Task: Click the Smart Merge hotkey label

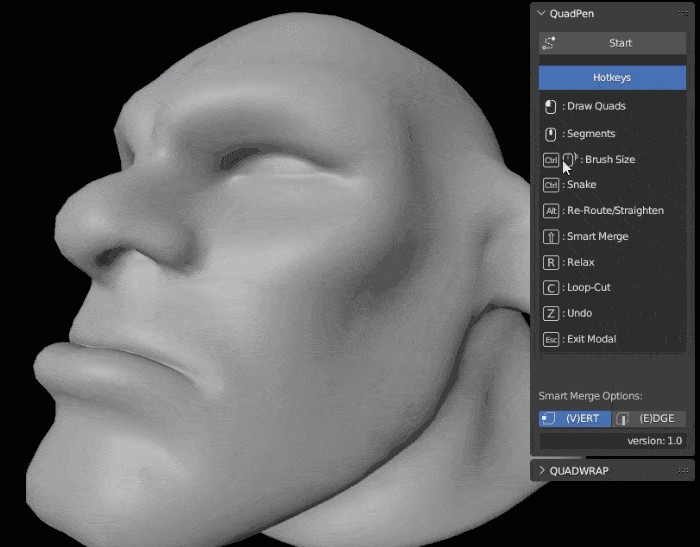Action: click(597, 236)
